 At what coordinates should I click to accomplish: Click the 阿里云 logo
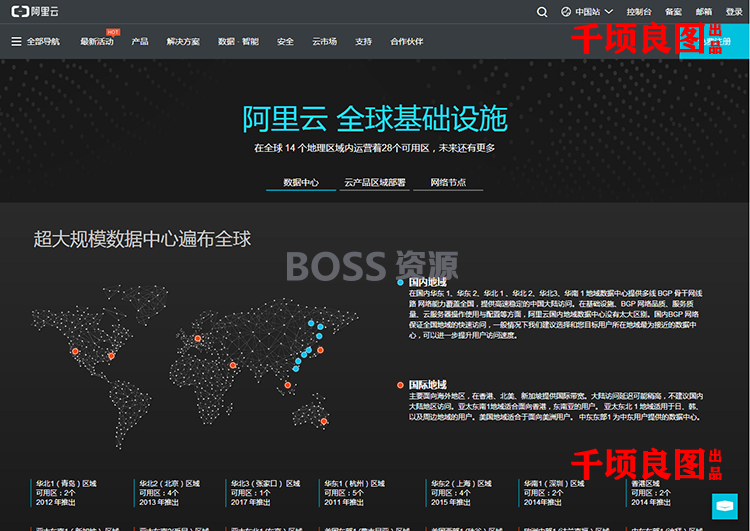pos(34,11)
